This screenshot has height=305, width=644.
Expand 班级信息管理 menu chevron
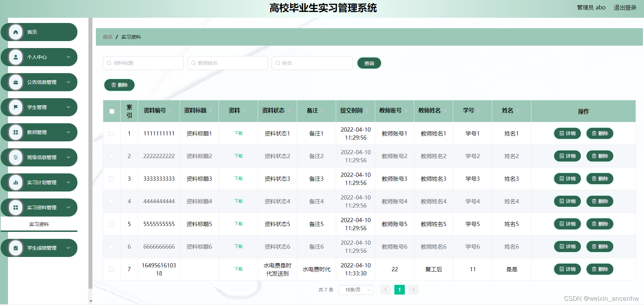[68, 157]
